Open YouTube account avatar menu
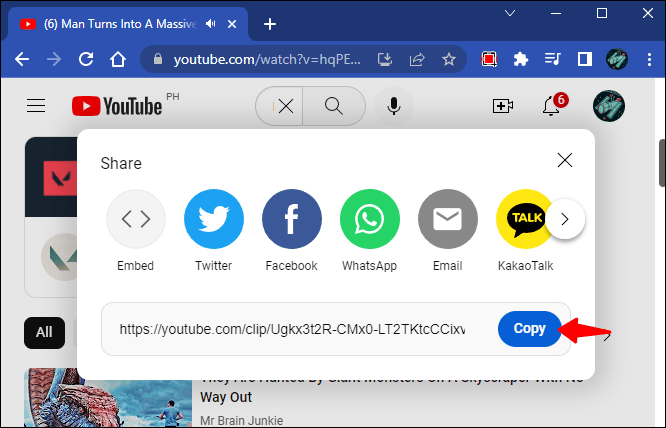The image size is (666, 428). tap(609, 106)
